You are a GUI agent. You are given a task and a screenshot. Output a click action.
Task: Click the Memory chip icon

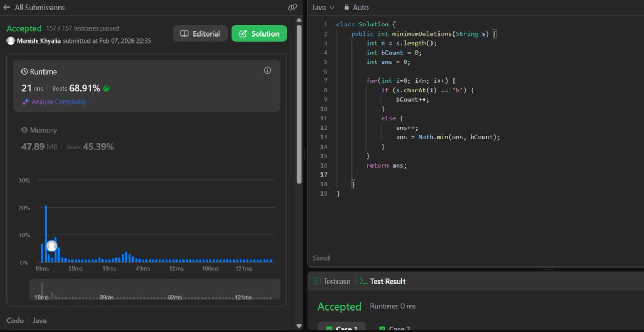tap(25, 130)
